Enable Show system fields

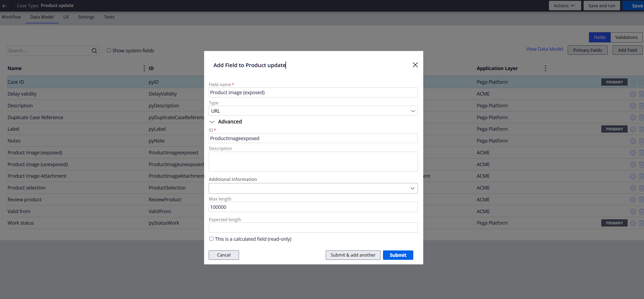109,50
